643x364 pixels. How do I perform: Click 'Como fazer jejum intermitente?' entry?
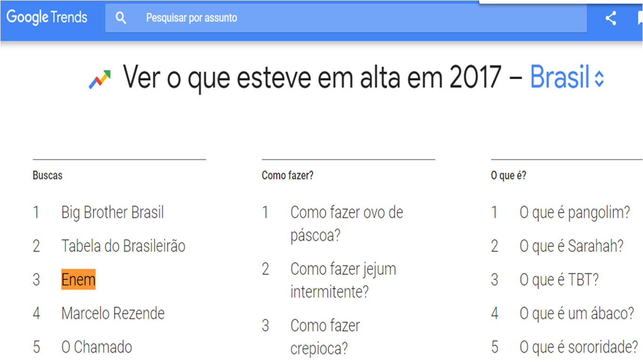pos(343,281)
